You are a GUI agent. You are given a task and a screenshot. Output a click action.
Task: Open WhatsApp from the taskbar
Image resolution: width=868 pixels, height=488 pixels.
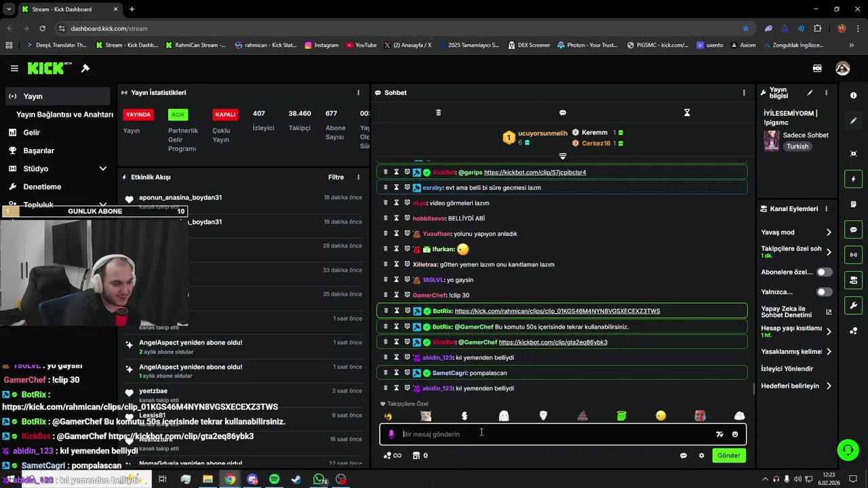pos(319,479)
